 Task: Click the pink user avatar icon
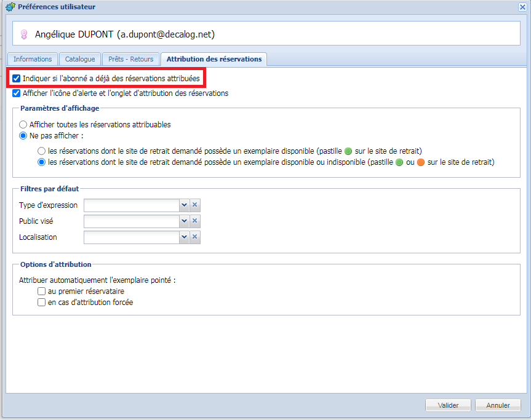pos(24,35)
